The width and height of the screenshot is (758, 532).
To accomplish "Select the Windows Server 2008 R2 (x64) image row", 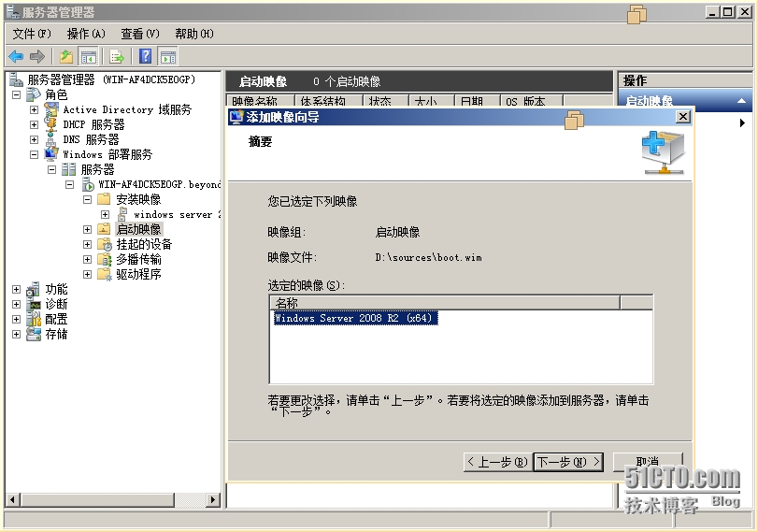I will coord(356,318).
